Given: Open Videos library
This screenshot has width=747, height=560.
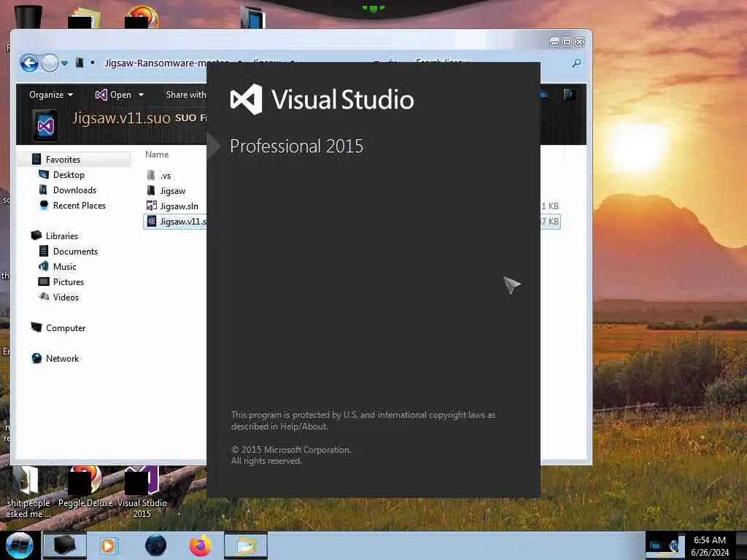Looking at the screenshot, I should [66, 297].
